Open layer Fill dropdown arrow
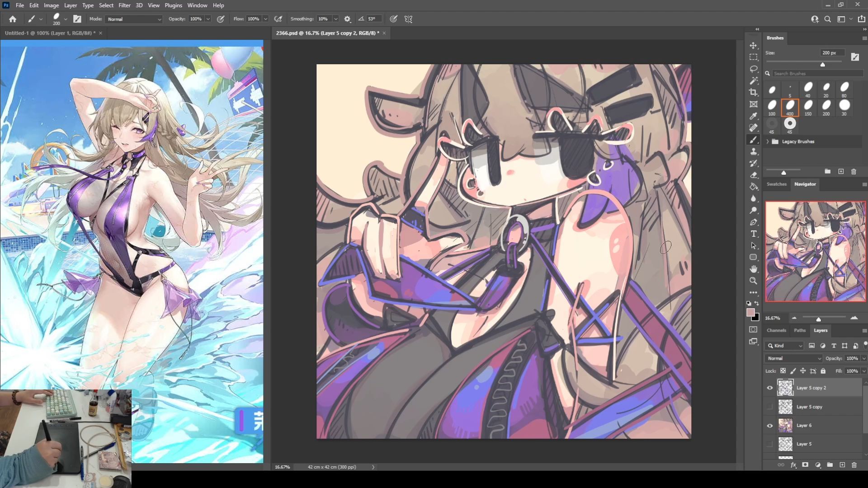The image size is (868, 488). pyautogui.click(x=864, y=371)
